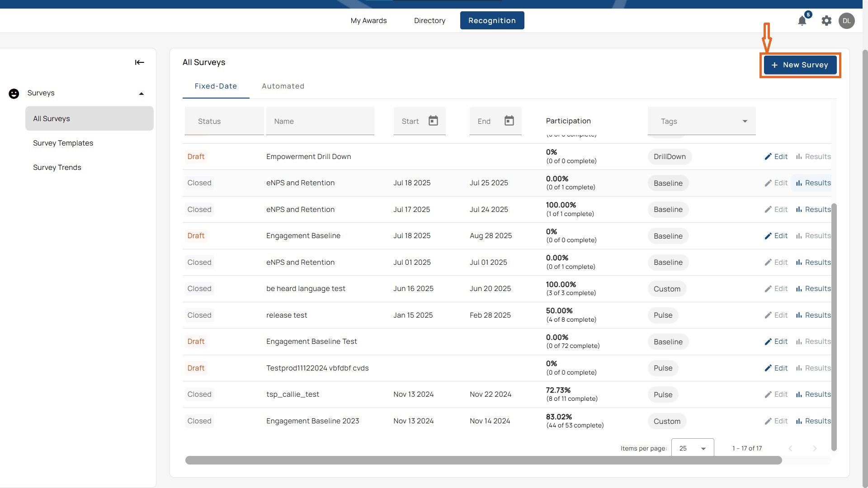Open the DL user avatar menu
868x488 pixels.
pos(846,21)
